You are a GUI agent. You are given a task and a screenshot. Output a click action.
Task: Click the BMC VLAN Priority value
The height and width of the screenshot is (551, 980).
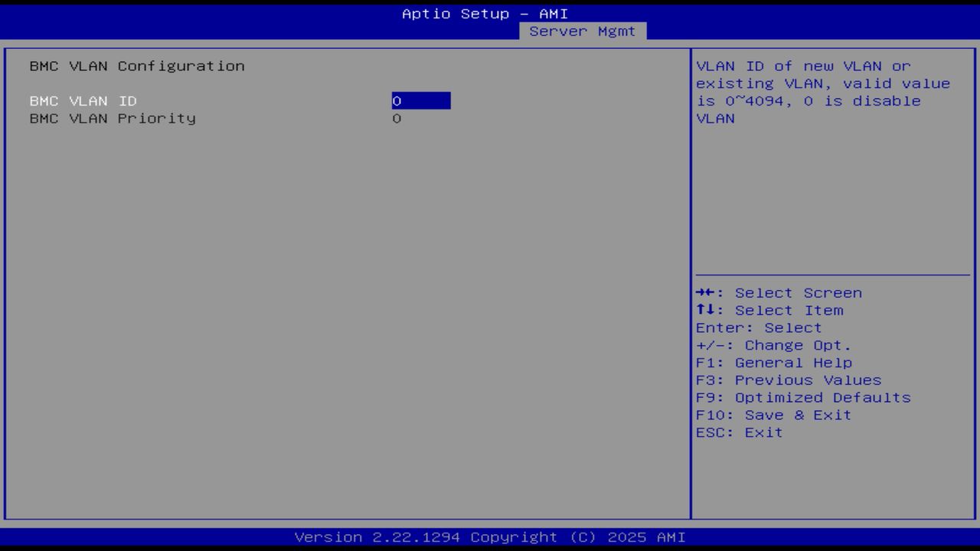click(x=397, y=118)
